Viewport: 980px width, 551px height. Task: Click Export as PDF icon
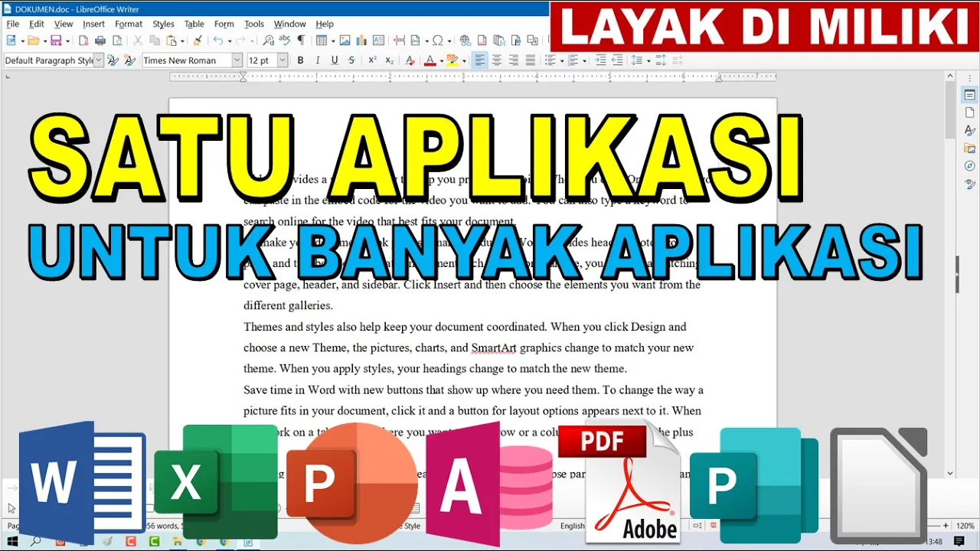pos(83,41)
